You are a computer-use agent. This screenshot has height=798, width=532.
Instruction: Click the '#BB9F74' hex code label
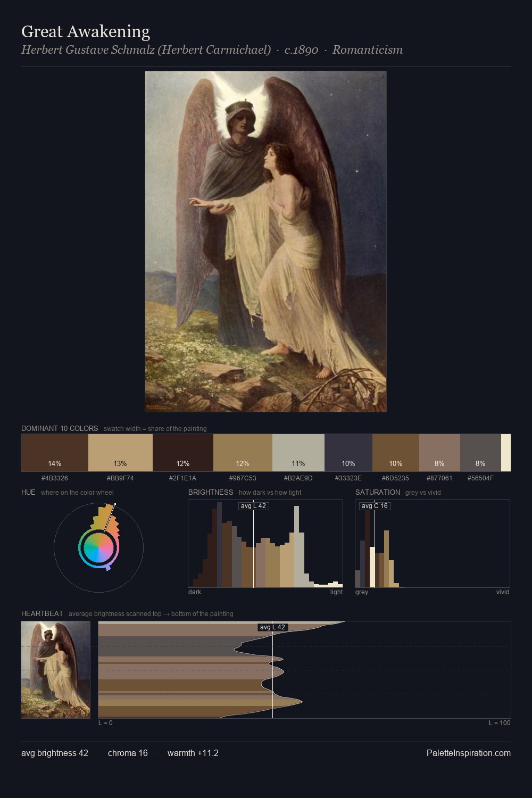point(120,478)
